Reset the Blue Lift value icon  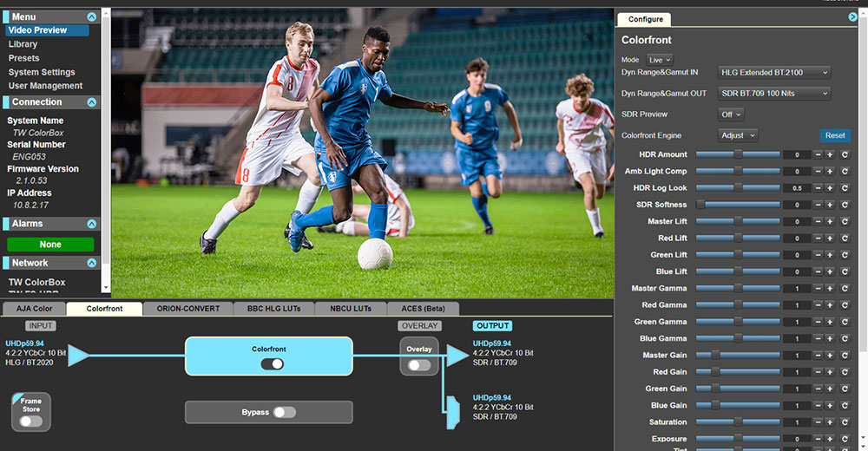[845, 271]
